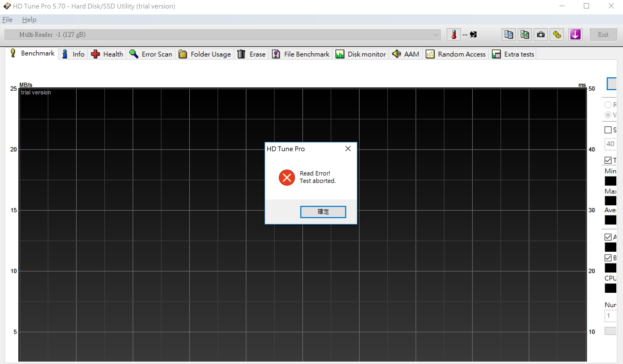Image resolution: width=623 pixels, height=364 pixels.
Task: Click the Random Access scatter icon
Action: click(x=430, y=54)
